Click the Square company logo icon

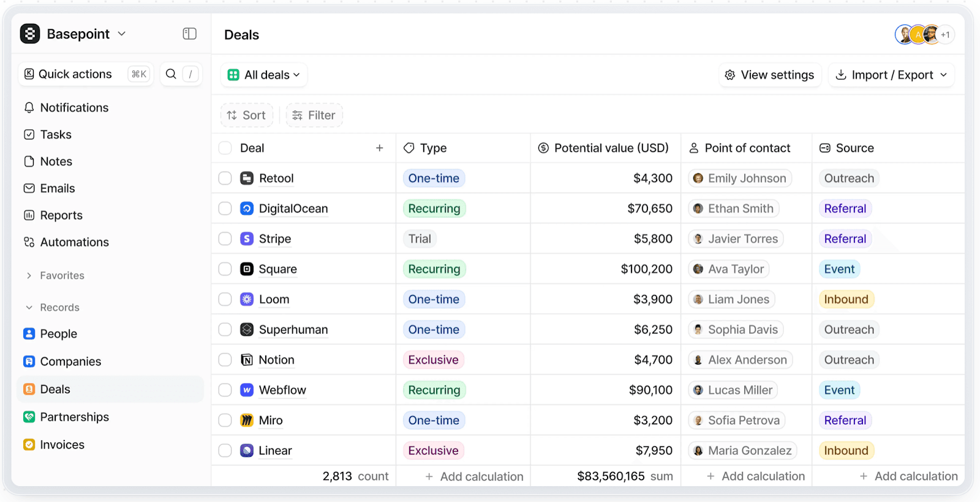[247, 269]
